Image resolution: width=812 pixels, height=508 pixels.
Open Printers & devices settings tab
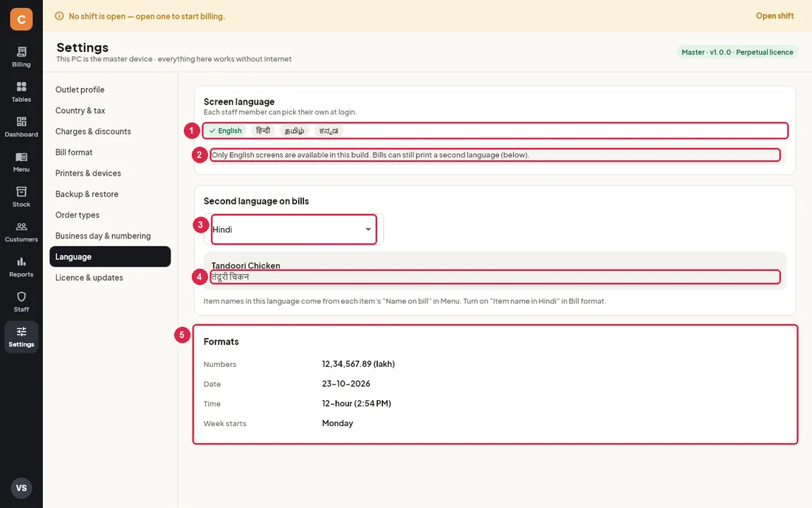110,173
